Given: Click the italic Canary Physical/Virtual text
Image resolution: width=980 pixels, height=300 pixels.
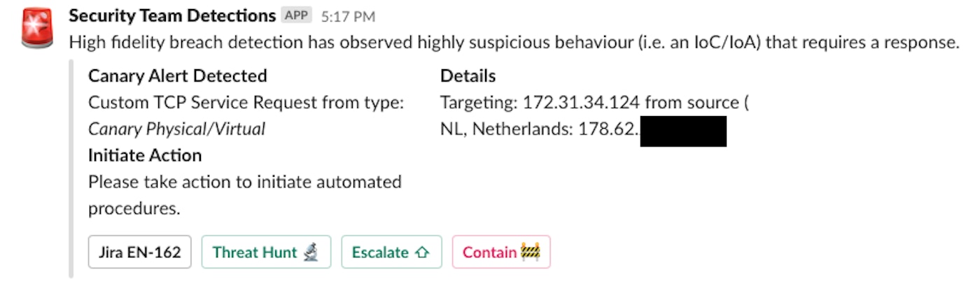Looking at the screenshot, I should point(176,129).
